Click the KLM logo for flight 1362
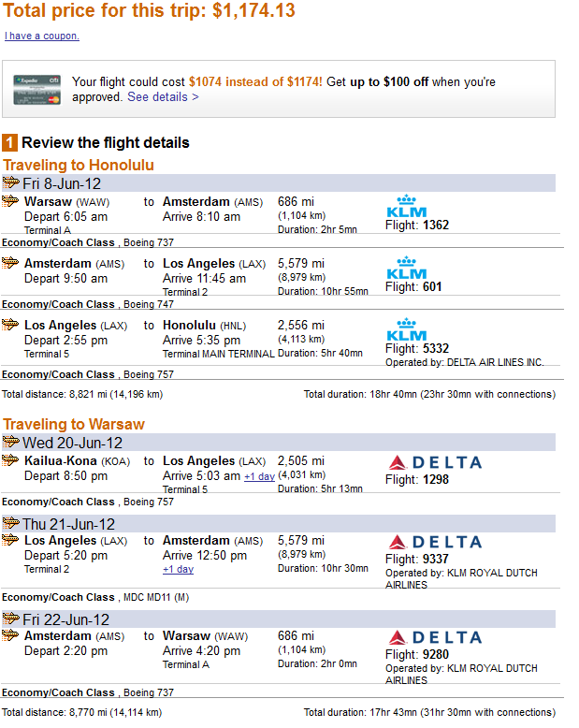Viewport: 579px width, 728px height. [406, 206]
